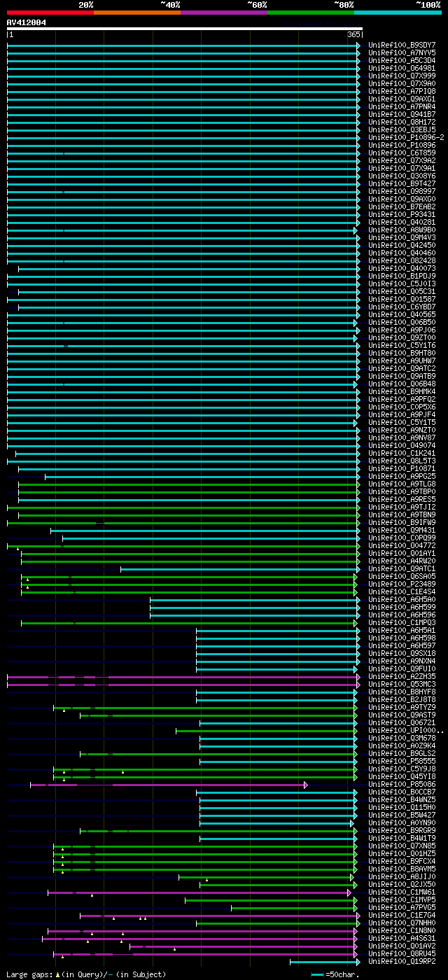
Task: Open UniRef100_A8W9B0 entry
Action: tap(402, 230)
